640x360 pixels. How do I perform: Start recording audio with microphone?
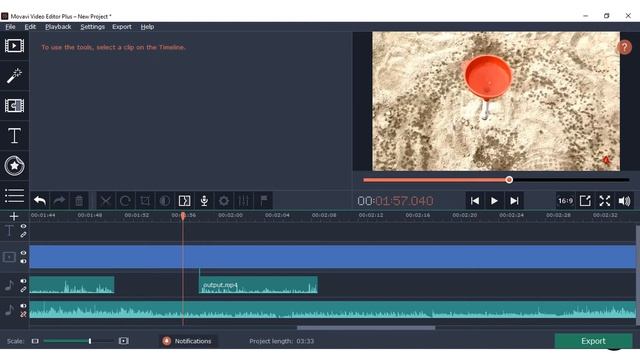204,201
